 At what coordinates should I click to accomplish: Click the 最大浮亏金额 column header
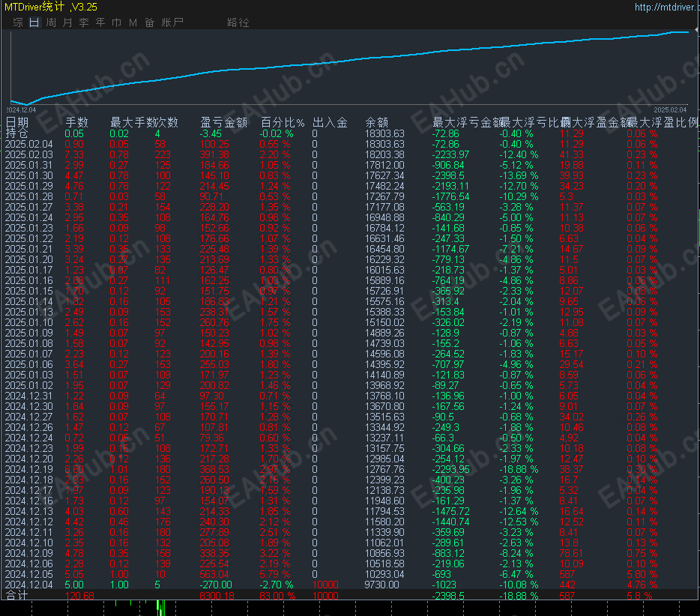[x=468, y=122]
